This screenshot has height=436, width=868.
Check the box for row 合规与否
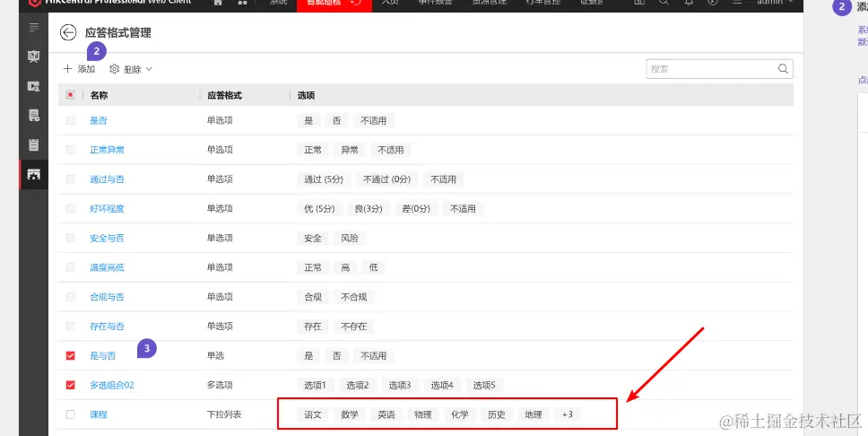(70, 296)
